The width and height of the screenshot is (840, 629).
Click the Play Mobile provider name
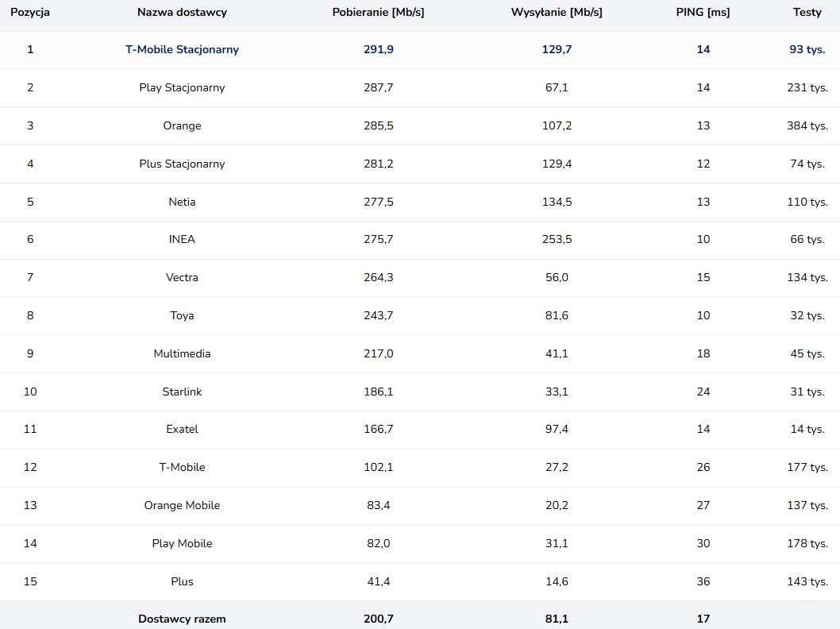point(182,543)
